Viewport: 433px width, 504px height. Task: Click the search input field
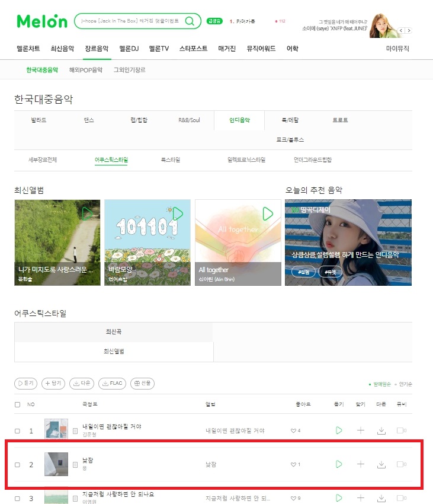(130, 21)
